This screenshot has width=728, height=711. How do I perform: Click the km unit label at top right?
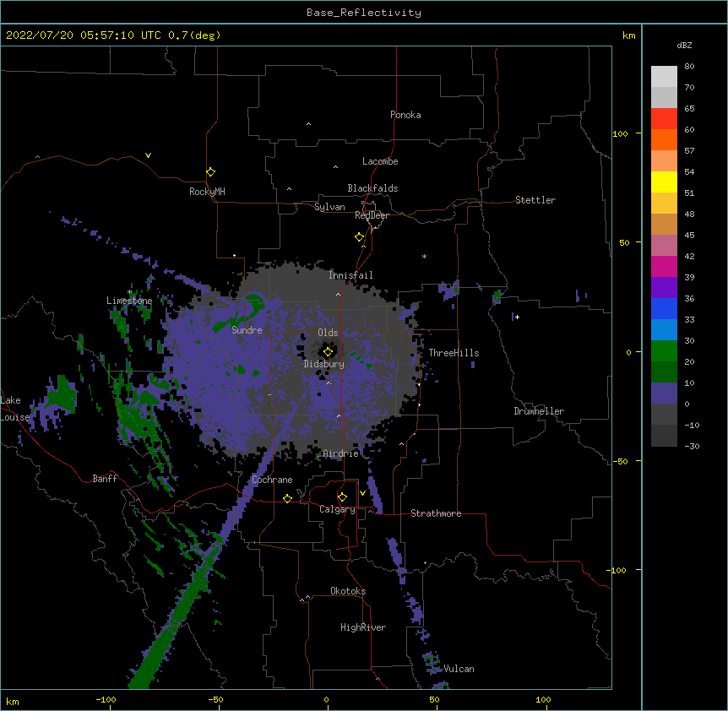point(628,35)
